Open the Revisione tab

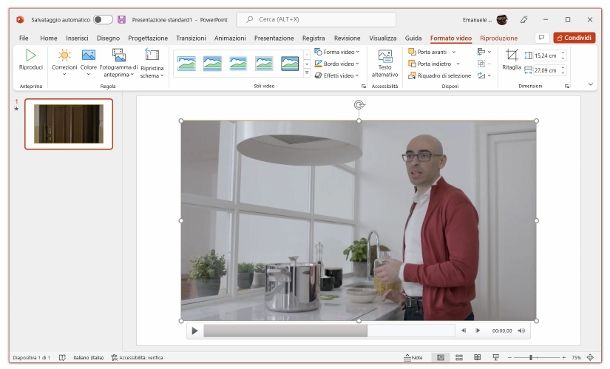(x=347, y=38)
